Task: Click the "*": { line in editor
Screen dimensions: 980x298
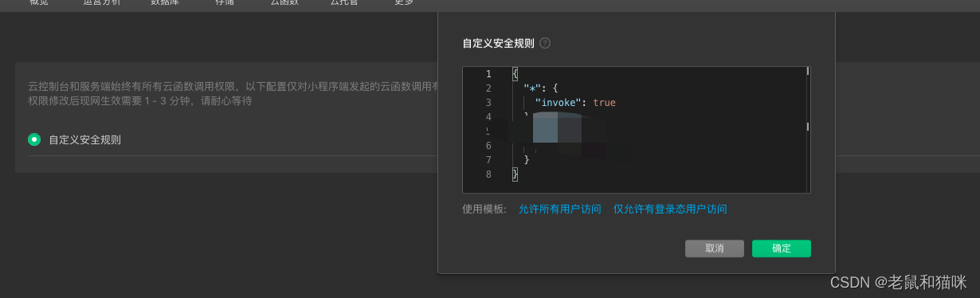Action: [x=541, y=88]
